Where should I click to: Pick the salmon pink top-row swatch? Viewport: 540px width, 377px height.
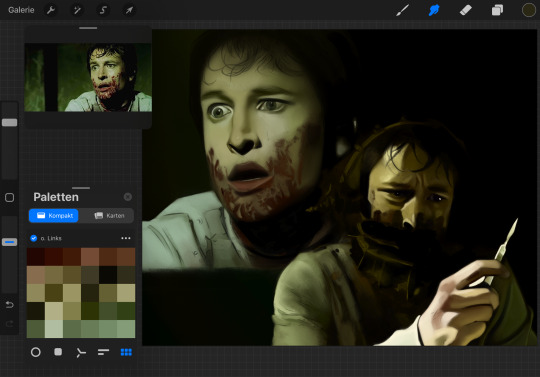tap(90, 257)
